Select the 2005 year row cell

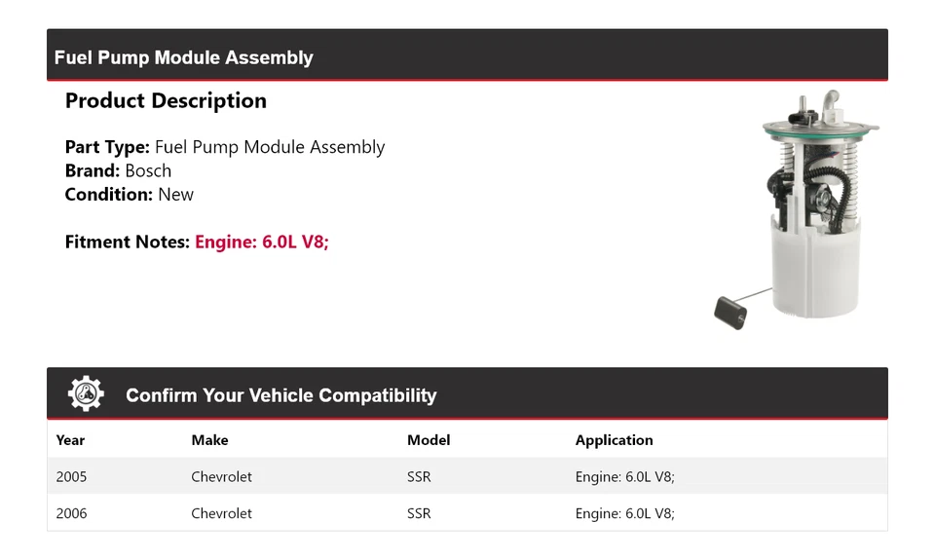tap(71, 477)
